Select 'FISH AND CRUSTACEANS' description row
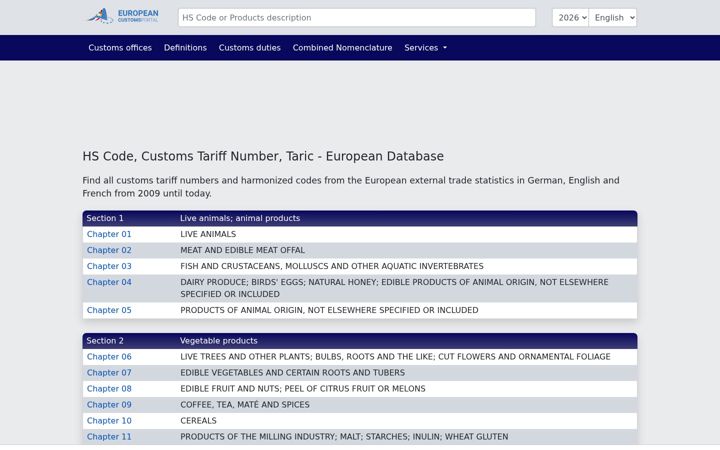 [332, 266]
